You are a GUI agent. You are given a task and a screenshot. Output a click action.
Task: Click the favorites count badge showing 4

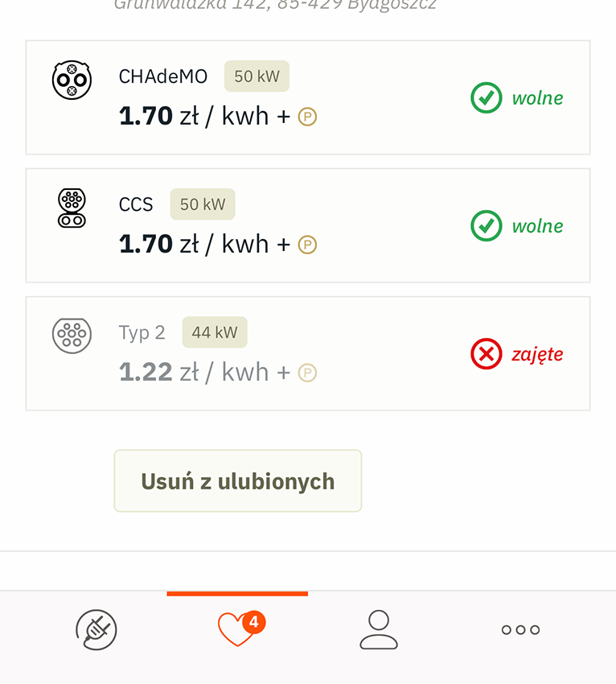[254, 621]
